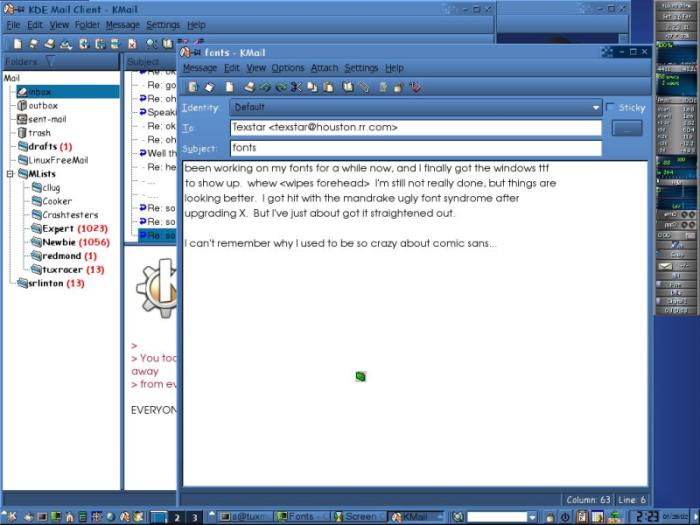Click address picker button next to To
Image resolution: width=700 pixels, height=525 pixels.
point(627,128)
